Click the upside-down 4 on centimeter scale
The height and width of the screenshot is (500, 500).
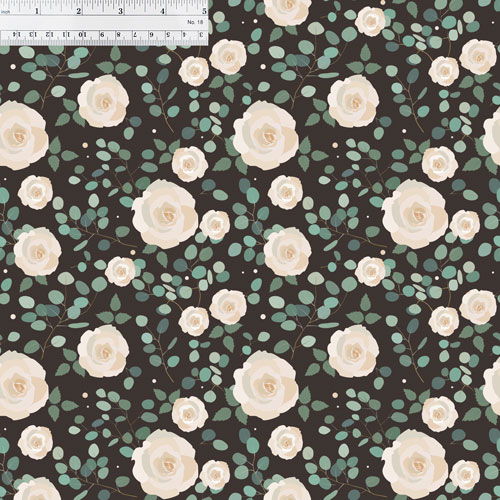pyautogui.click(x=184, y=34)
